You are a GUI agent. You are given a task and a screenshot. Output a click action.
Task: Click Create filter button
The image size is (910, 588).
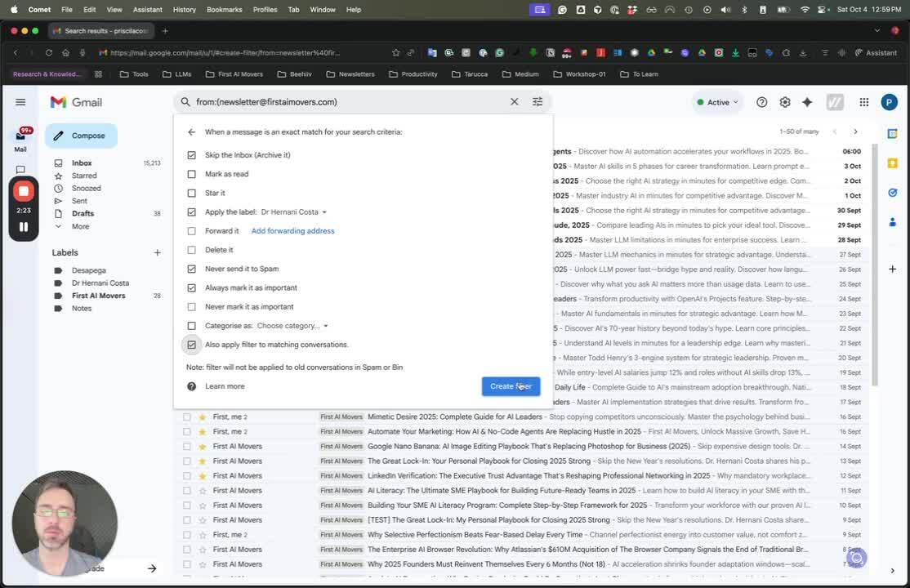pos(511,386)
